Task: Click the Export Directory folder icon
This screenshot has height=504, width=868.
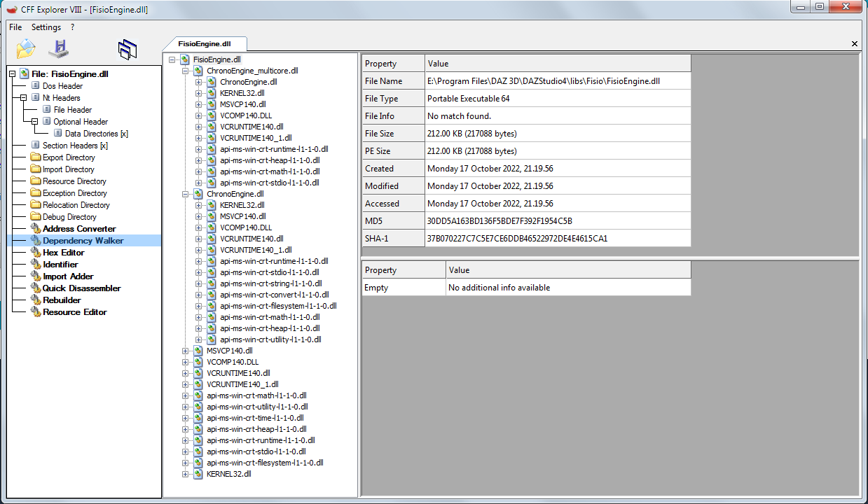Action: point(36,157)
